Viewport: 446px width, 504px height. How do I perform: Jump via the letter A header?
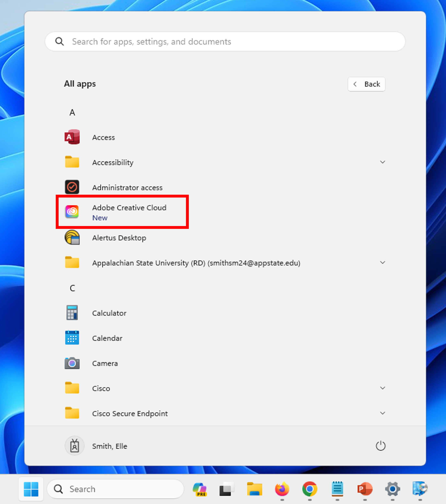(x=72, y=112)
